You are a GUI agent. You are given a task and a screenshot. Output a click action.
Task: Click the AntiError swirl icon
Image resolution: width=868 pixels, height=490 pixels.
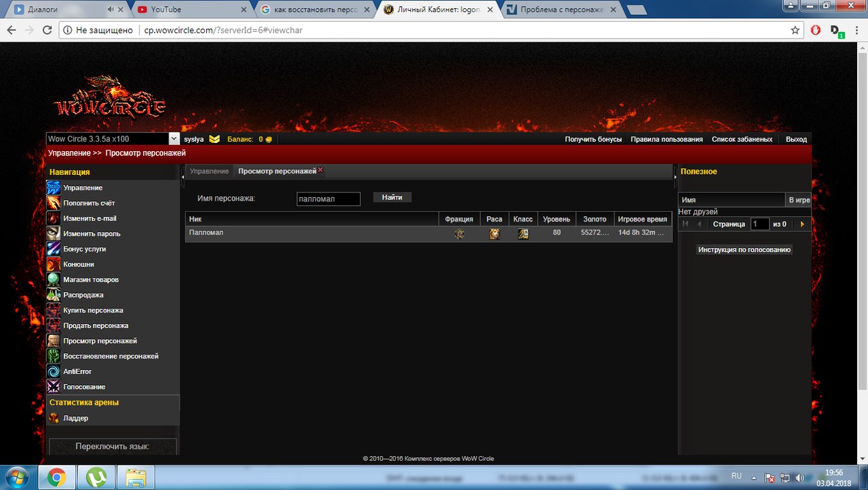pos(54,371)
